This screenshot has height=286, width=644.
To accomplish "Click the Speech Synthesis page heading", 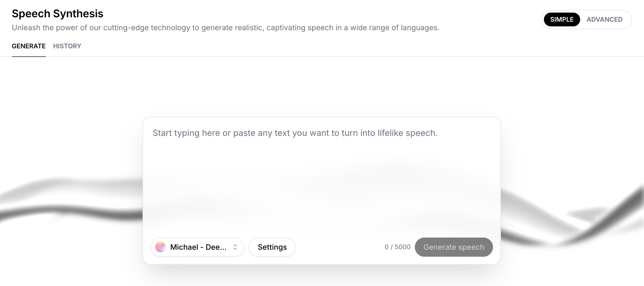I will (57, 14).
